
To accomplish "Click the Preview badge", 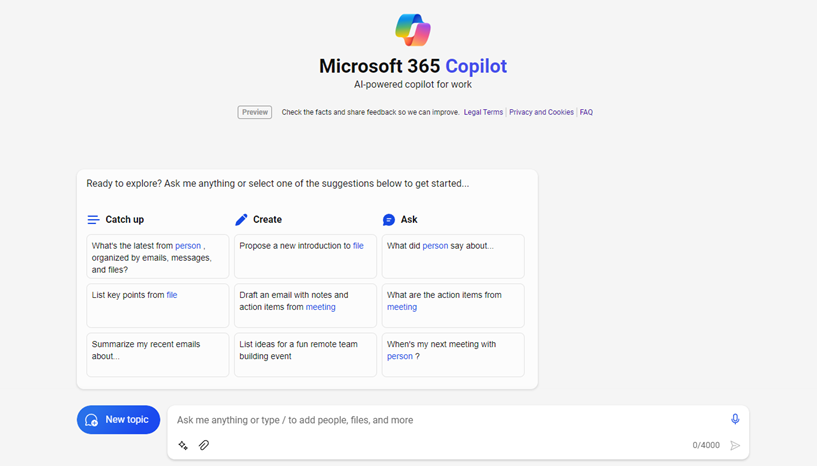I will (x=255, y=112).
